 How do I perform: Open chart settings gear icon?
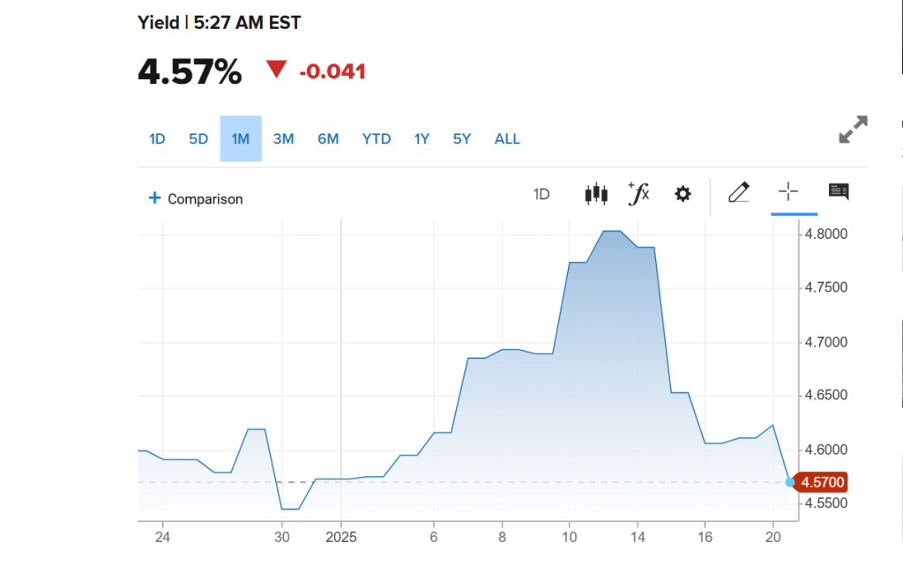[683, 194]
